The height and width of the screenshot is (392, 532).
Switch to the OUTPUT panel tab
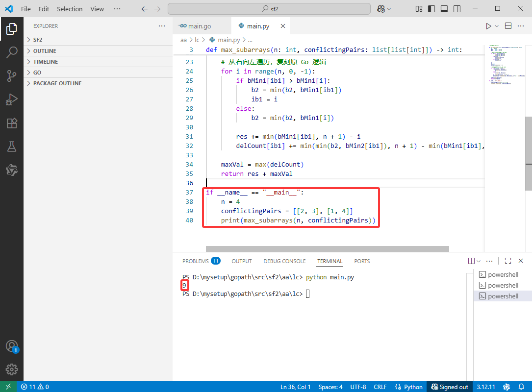pyautogui.click(x=242, y=261)
